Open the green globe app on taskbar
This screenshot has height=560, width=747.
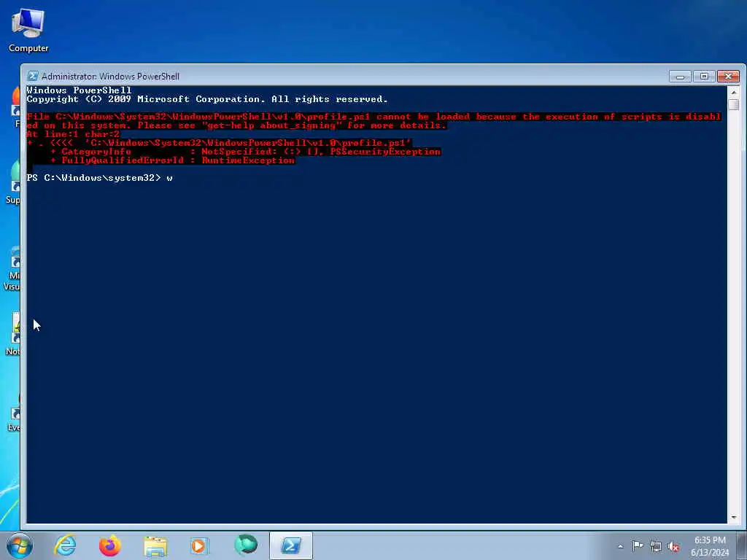(246, 545)
